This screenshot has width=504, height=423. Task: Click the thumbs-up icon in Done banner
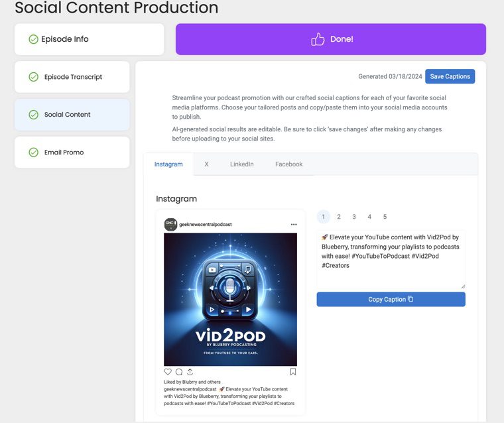click(318, 39)
